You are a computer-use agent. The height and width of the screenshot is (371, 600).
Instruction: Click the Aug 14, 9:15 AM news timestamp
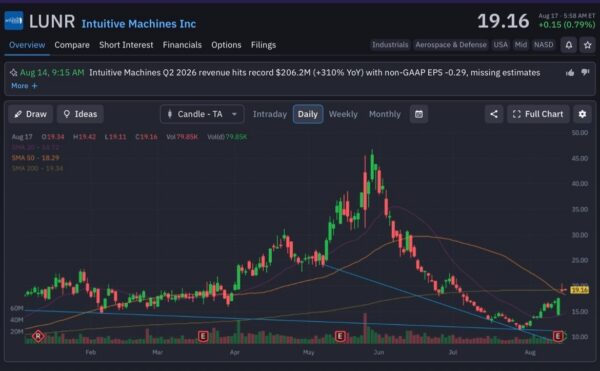[52, 73]
